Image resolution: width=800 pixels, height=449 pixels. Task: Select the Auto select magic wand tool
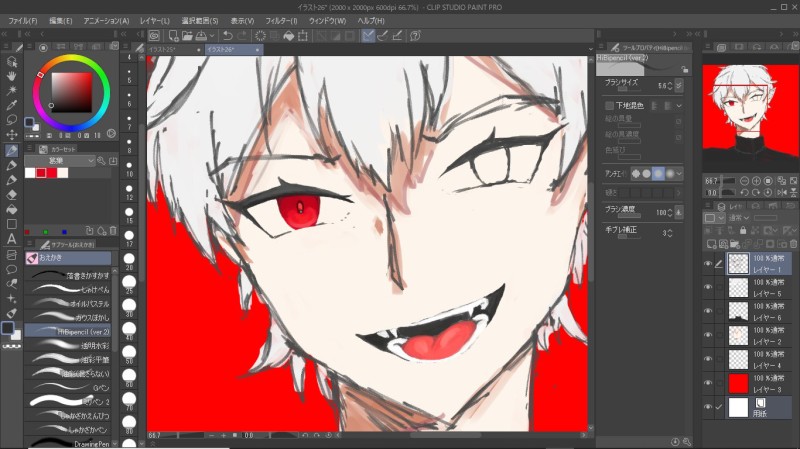pos(11,90)
